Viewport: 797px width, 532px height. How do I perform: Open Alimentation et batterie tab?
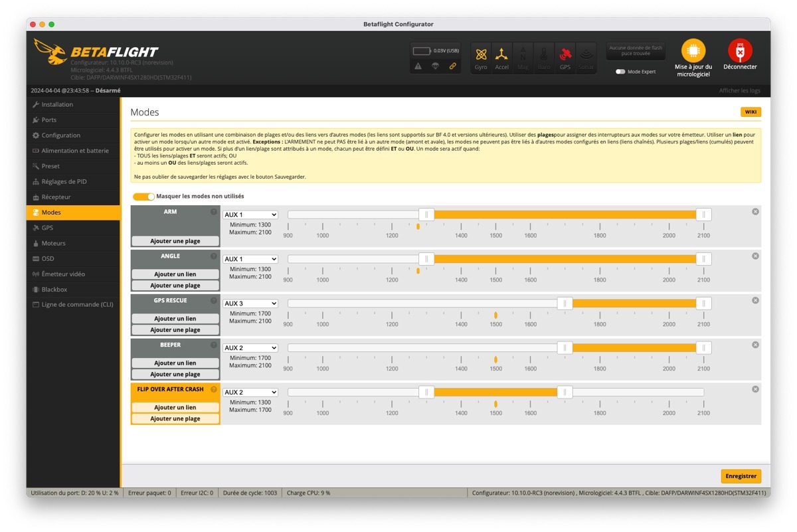(x=73, y=151)
